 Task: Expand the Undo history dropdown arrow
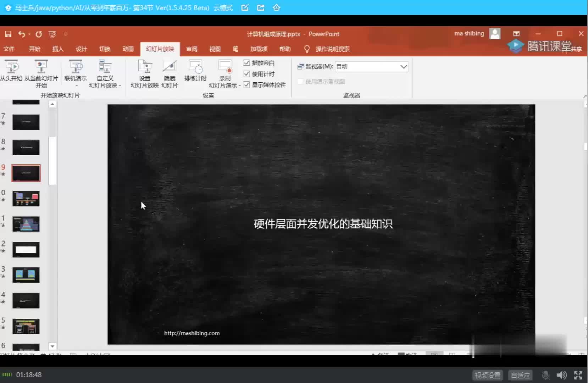pyautogui.click(x=29, y=34)
